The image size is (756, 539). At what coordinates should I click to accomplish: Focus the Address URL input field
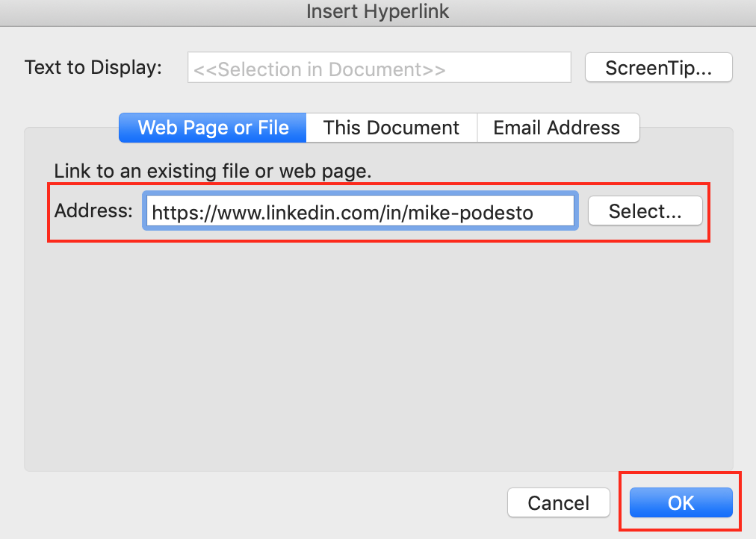pos(360,211)
